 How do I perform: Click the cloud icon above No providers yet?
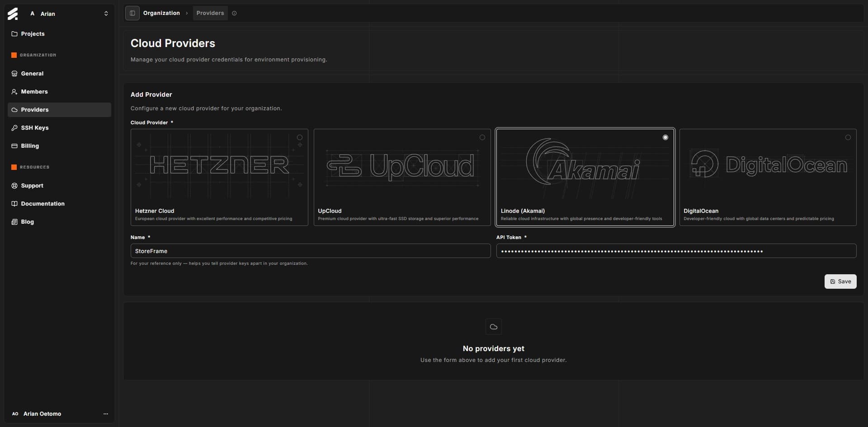(494, 327)
